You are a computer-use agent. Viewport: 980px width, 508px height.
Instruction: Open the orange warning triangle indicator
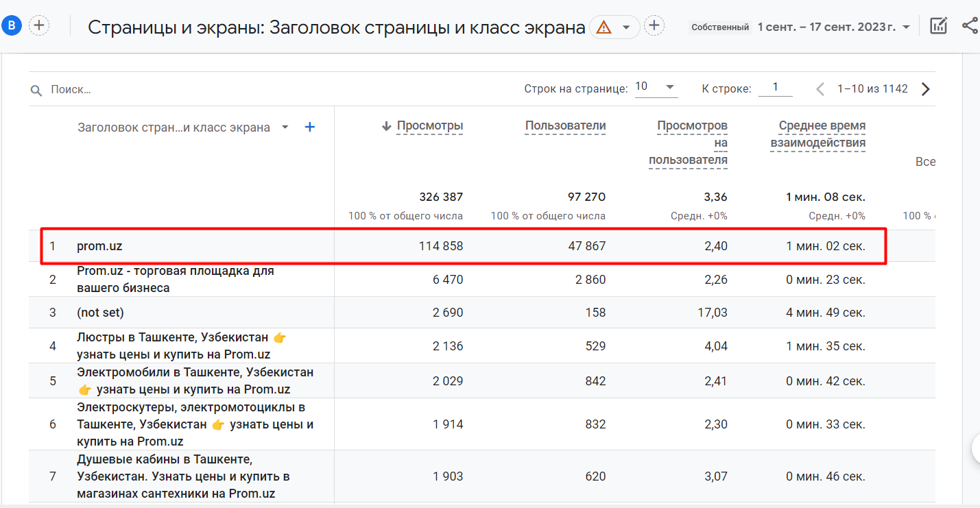tap(603, 27)
